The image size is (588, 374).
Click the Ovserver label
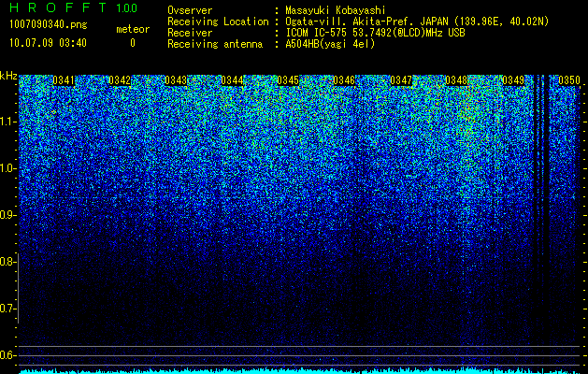[x=190, y=10]
